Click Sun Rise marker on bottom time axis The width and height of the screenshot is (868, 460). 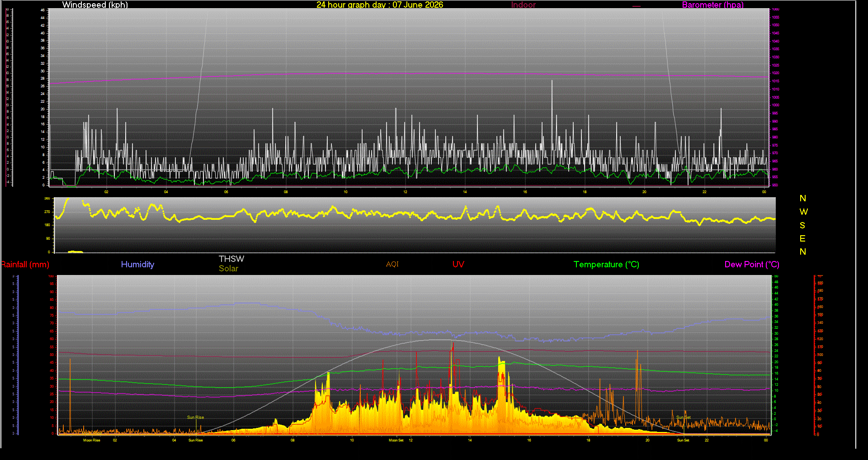[x=196, y=440]
